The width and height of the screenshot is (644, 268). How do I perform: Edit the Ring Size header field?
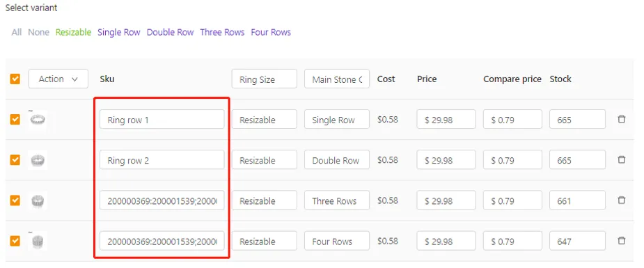point(264,79)
